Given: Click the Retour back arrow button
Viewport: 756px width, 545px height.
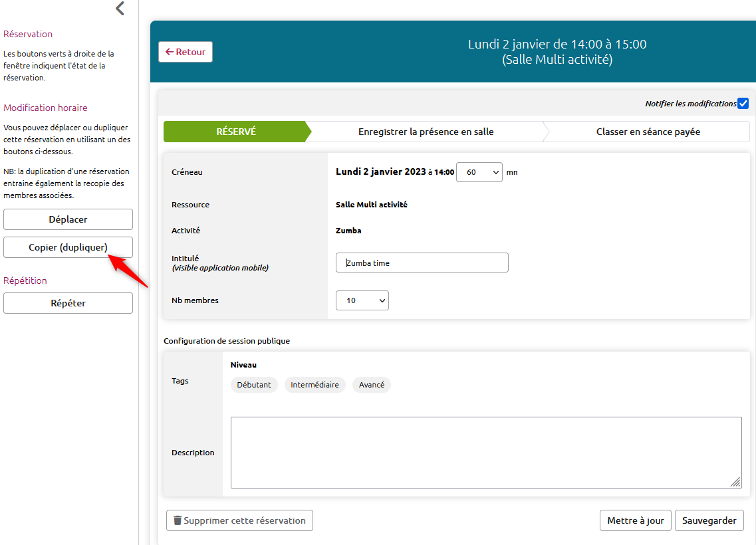Looking at the screenshot, I should (186, 52).
